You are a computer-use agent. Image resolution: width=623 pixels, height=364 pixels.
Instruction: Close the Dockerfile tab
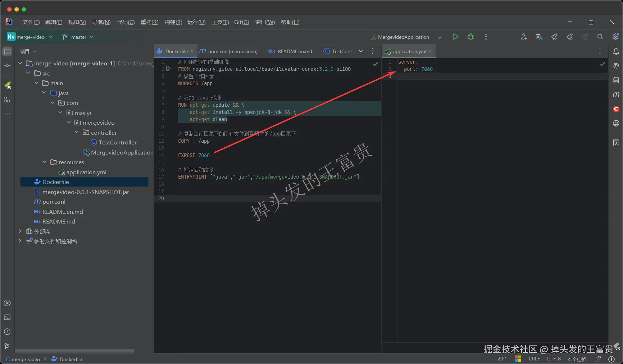pos(192,51)
